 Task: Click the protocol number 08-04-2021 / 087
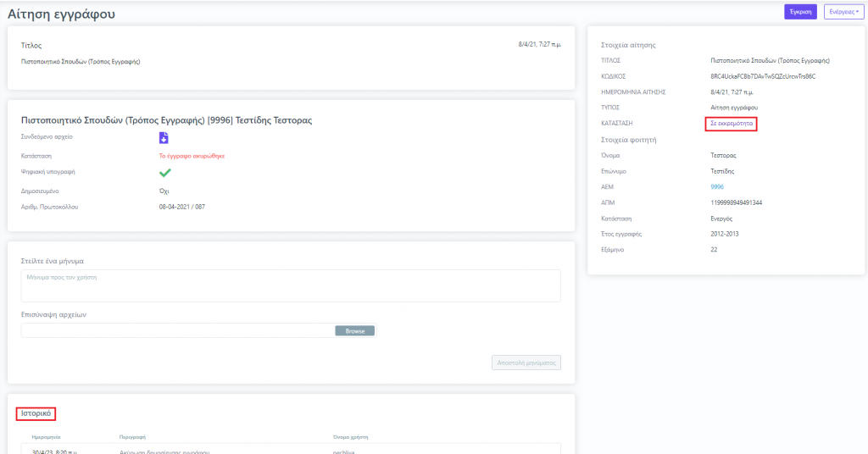coord(181,207)
